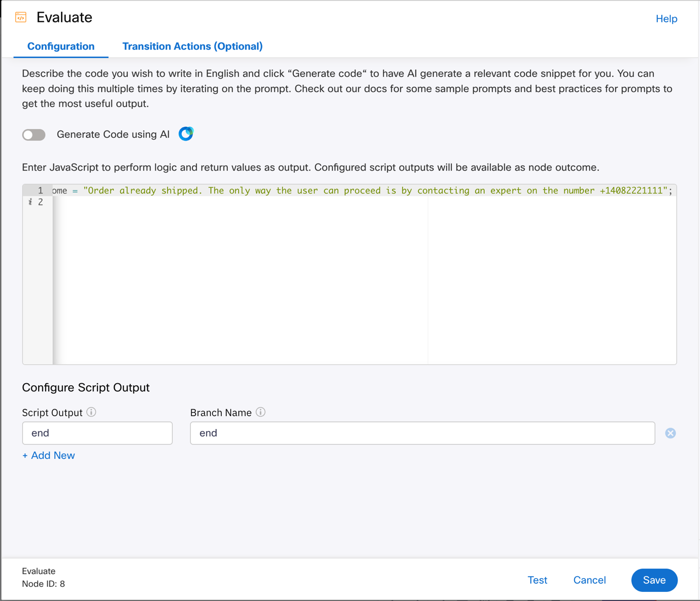Place cursor in the 'Order already shipped' code line
The image size is (700, 601).
(x=355, y=191)
